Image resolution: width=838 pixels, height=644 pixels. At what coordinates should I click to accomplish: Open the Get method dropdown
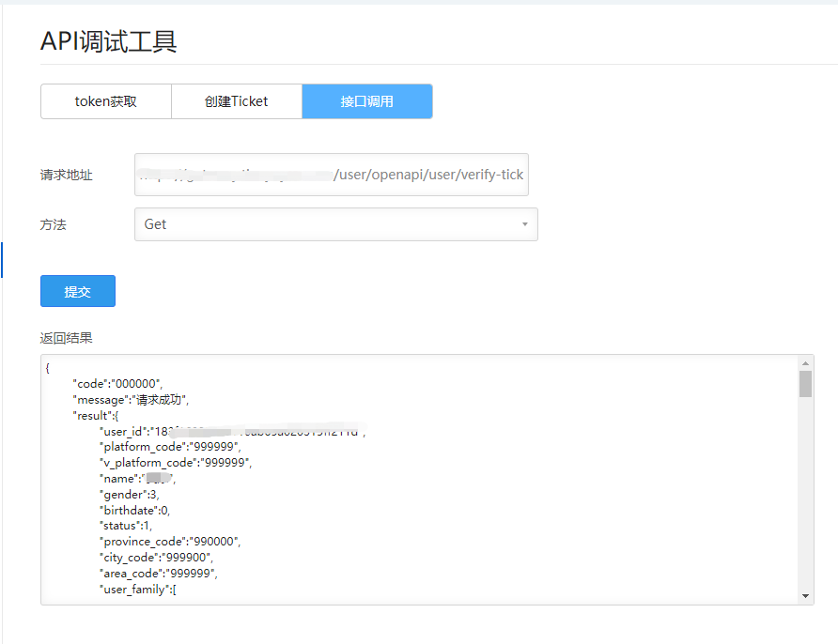pos(335,224)
